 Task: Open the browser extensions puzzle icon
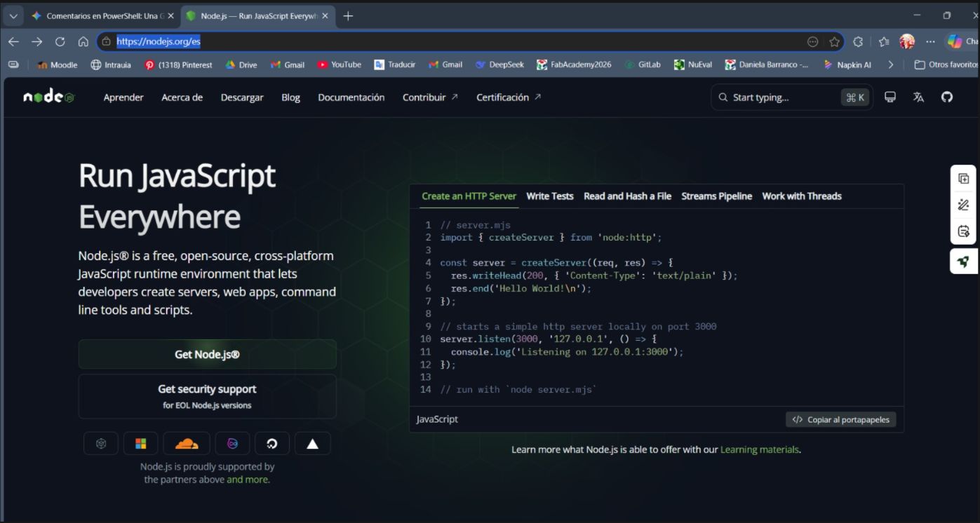(x=858, y=42)
